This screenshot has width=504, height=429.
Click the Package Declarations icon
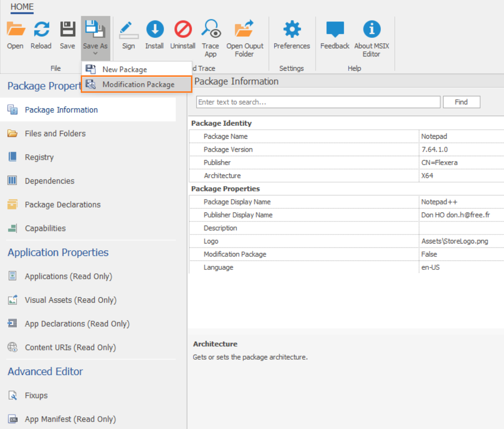coord(12,204)
